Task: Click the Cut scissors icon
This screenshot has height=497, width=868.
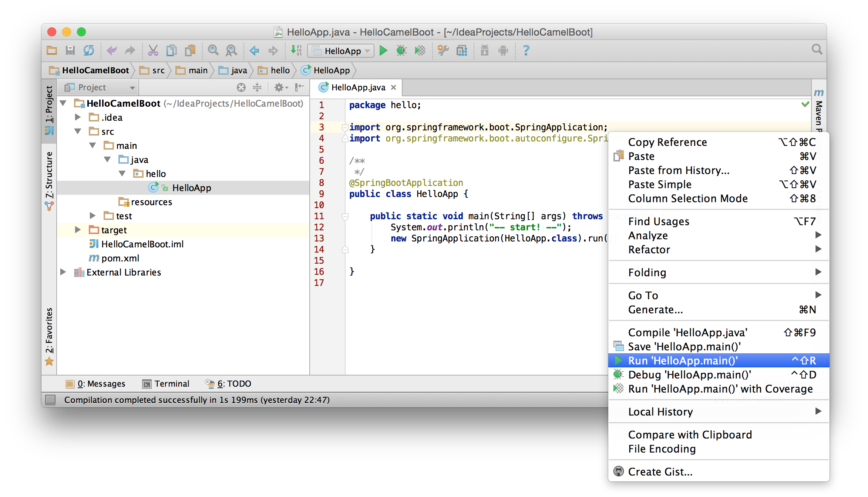Action: (x=153, y=50)
